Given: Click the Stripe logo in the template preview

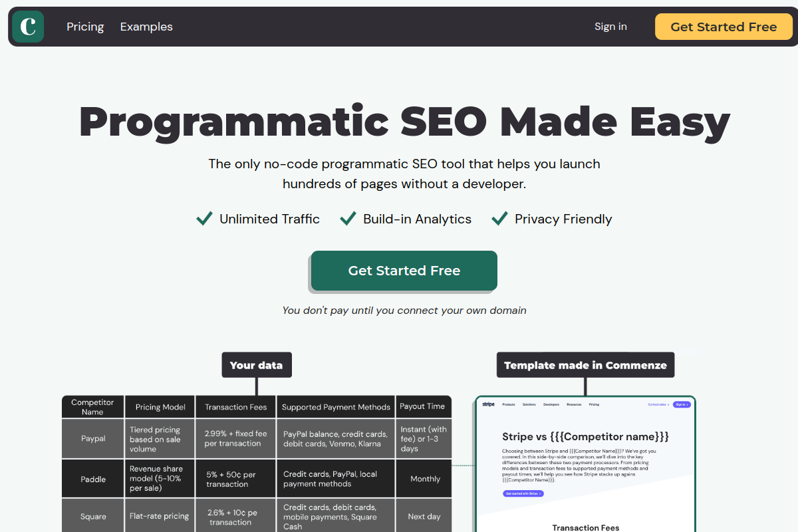Looking at the screenshot, I should [489, 404].
